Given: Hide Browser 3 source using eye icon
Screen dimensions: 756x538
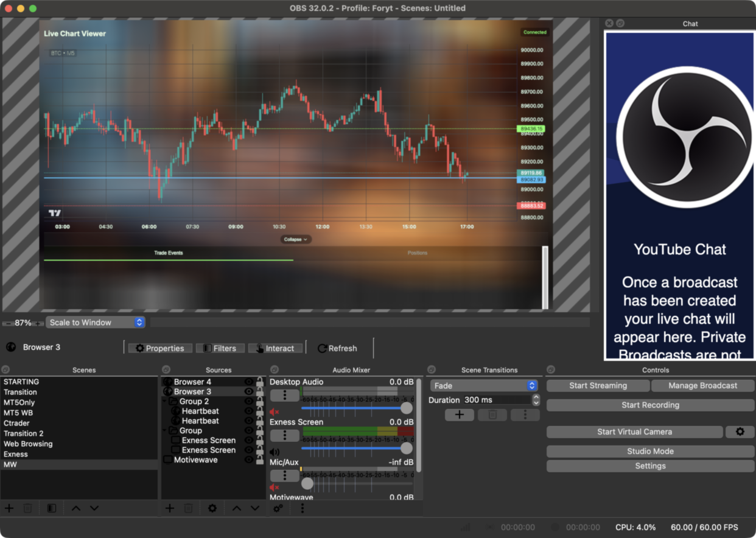Looking at the screenshot, I should pos(248,391).
